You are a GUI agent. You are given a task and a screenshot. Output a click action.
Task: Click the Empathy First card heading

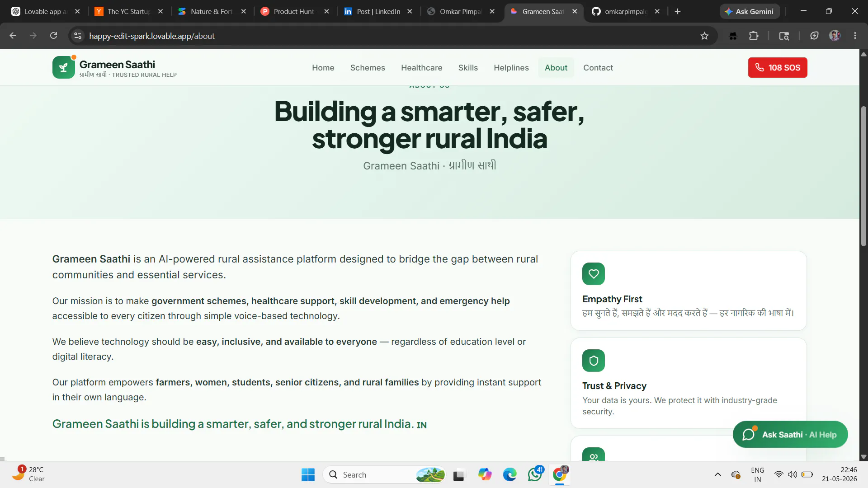pos(612,299)
